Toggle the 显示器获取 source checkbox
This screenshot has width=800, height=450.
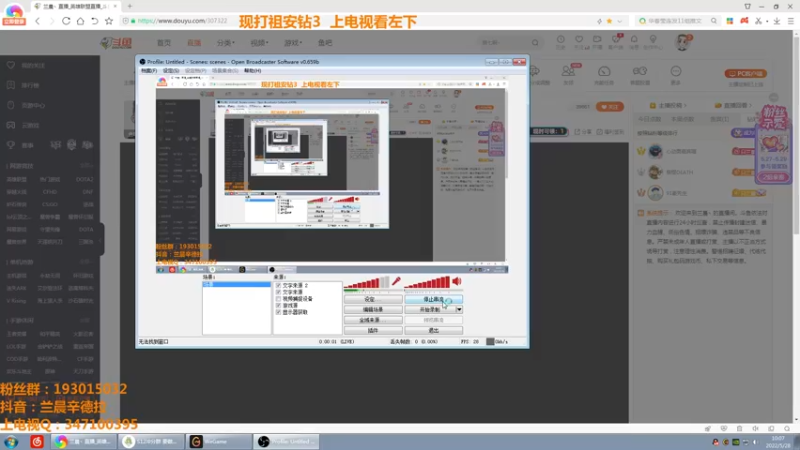tap(278, 312)
